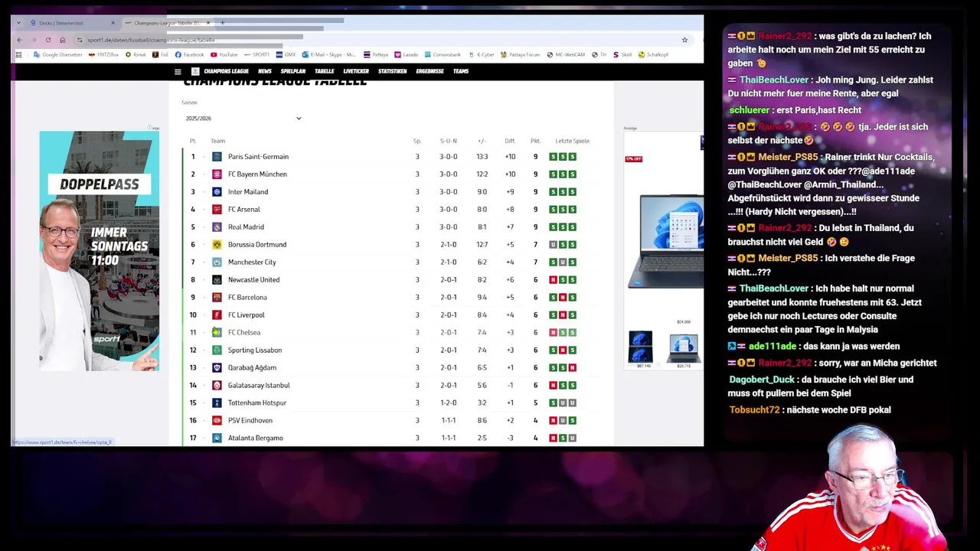Click CHAMPIONS LEAGUE in the site navigation
Screen dimensions: 980x551
tap(227, 71)
